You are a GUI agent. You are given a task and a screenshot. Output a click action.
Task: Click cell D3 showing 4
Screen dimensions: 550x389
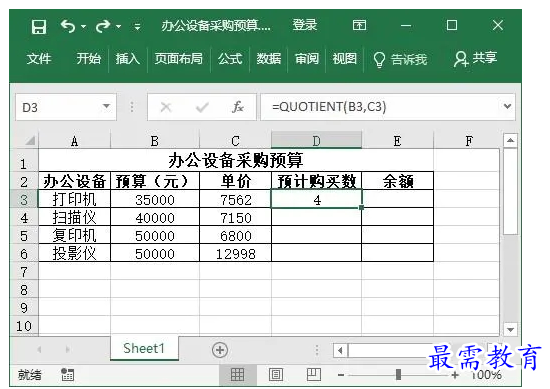click(316, 199)
